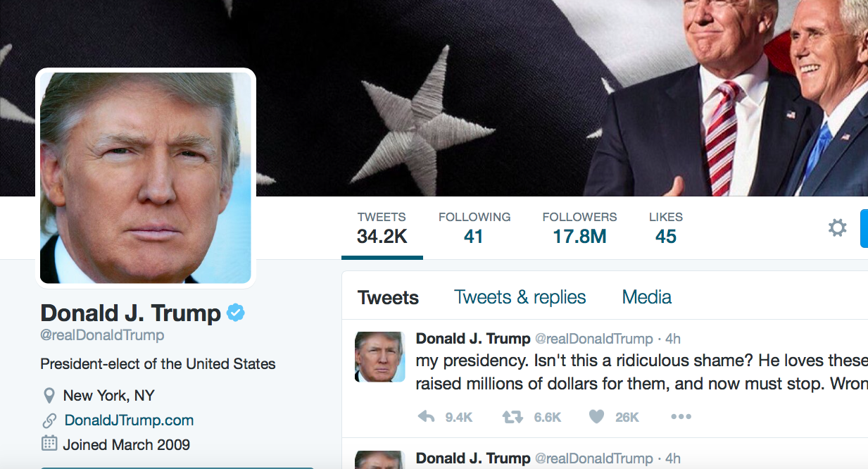Open the Followers 17.8M list

tap(579, 227)
